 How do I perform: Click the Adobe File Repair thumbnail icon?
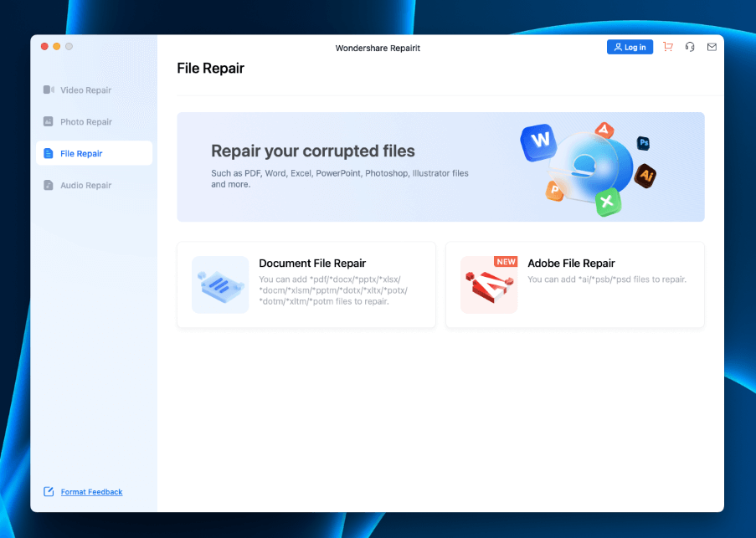489,284
